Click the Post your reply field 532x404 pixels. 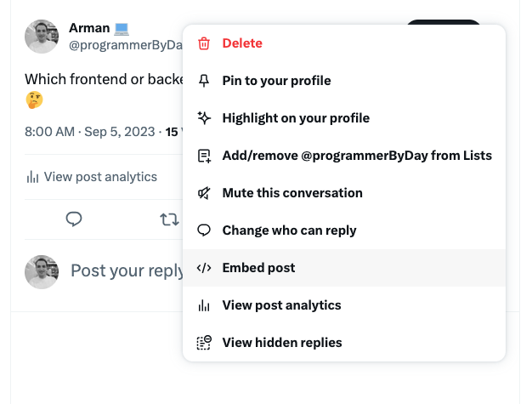tap(127, 270)
